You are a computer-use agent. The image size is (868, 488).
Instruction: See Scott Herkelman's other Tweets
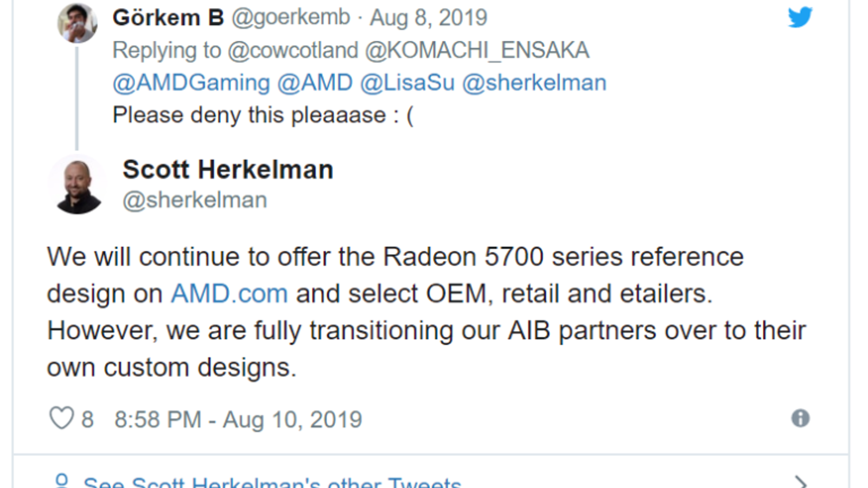click(x=272, y=481)
